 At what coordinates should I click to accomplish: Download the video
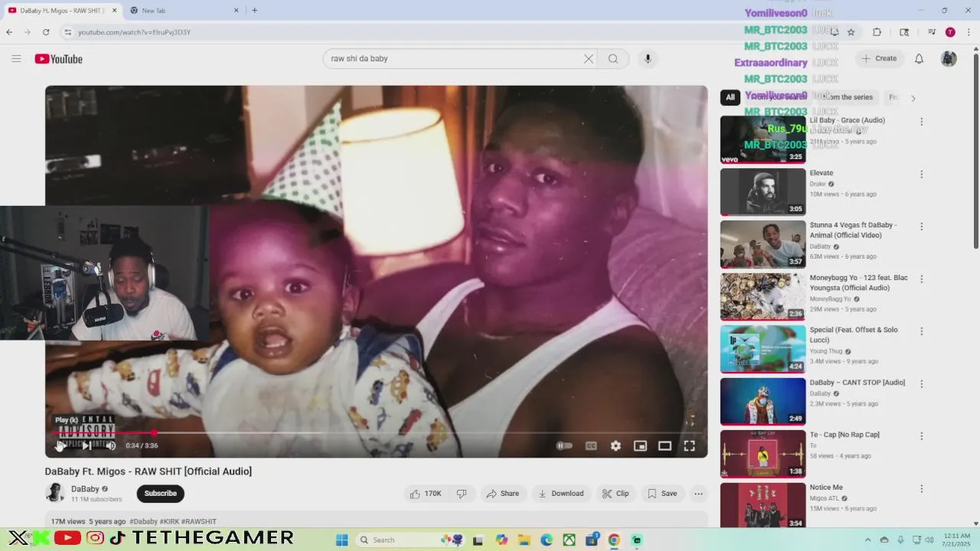pyautogui.click(x=561, y=494)
